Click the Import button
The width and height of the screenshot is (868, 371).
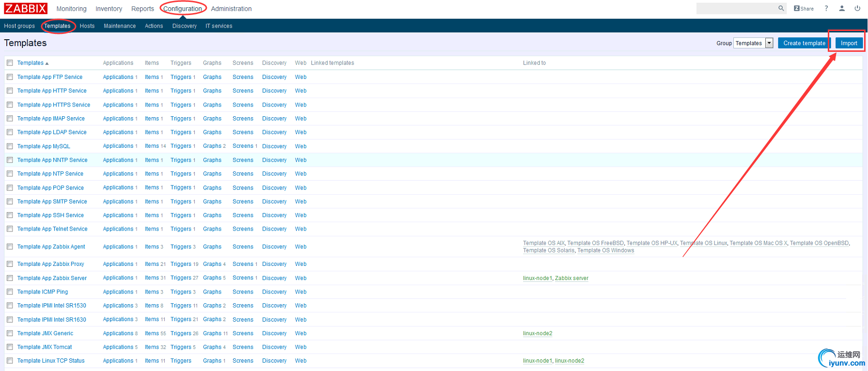(849, 43)
